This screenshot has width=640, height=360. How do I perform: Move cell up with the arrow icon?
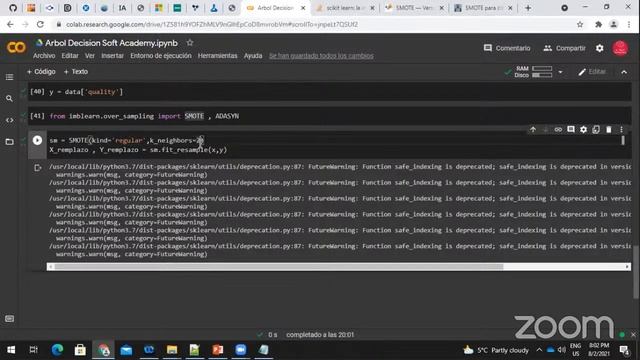533,129
